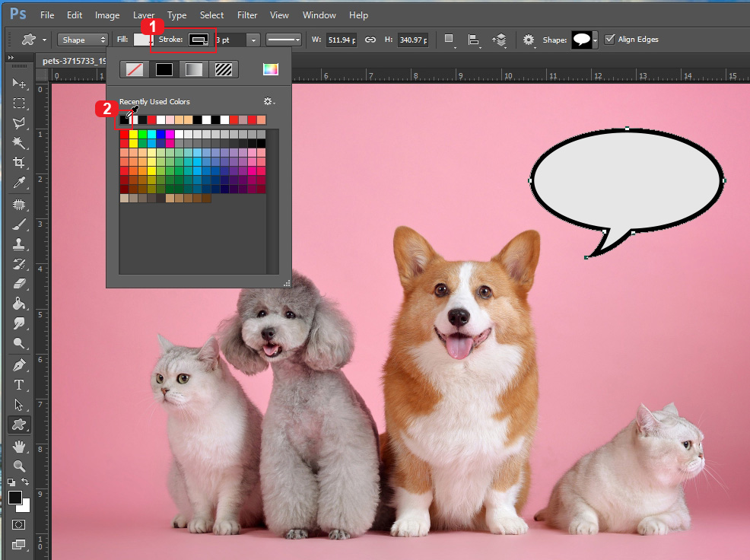Select the Eraser tool
Image resolution: width=750 pixels, height=560 pixels.
19,284
